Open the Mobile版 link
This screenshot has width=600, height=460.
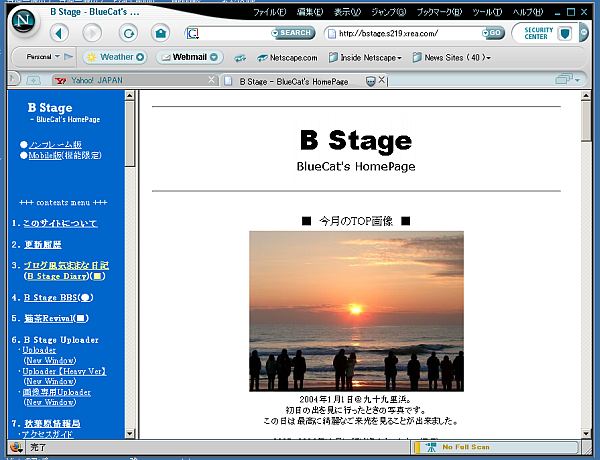click(x=45, y=155)
